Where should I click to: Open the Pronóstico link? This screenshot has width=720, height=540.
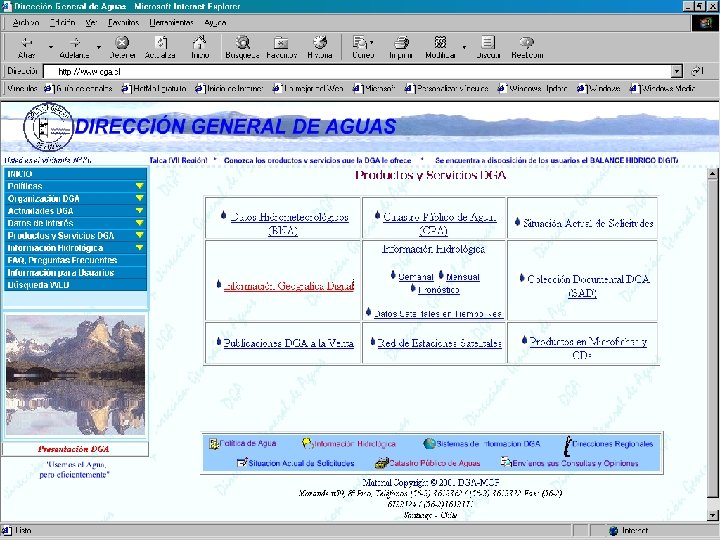pyautogui.click(x=439, y=290)
